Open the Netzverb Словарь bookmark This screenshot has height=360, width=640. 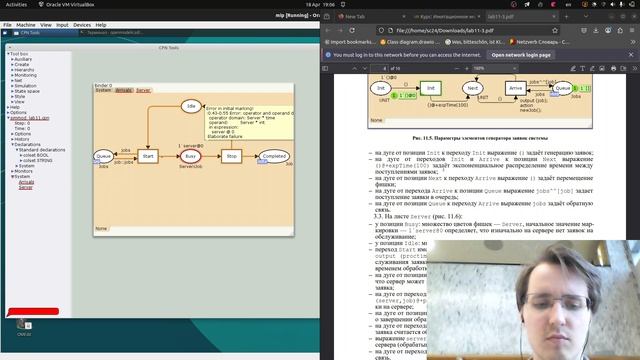[539, 42]
